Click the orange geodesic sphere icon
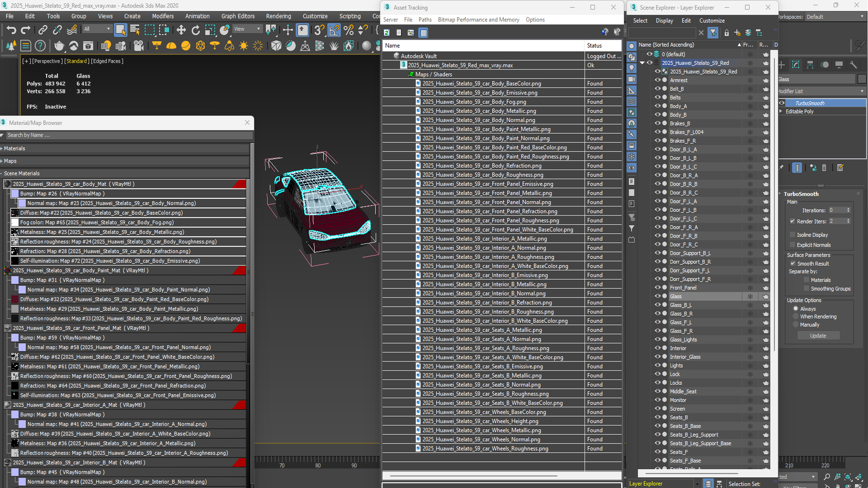This screenshot has width=868, height=488. (200, 46)
